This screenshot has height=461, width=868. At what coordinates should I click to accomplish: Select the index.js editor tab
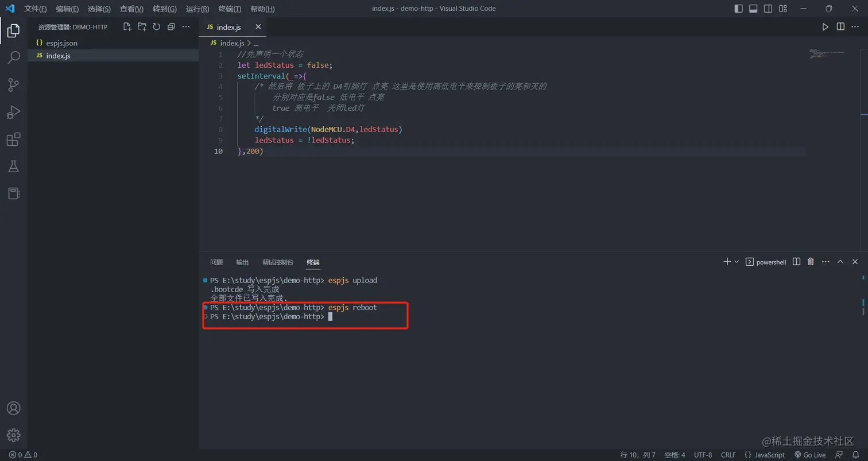click(x=232, y=27)
